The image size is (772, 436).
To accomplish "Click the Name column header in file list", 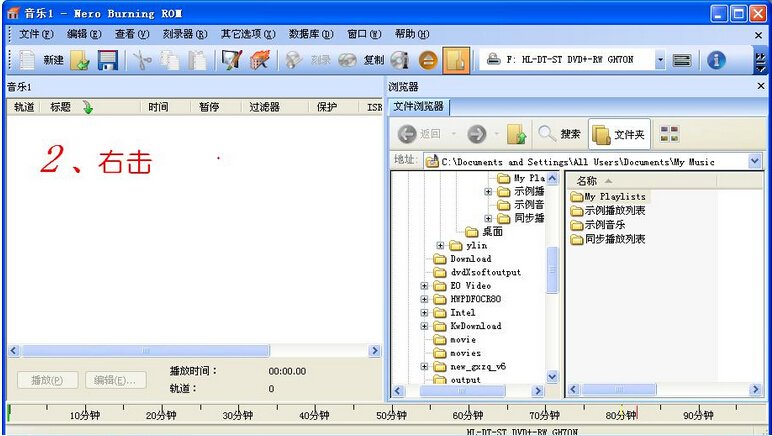I will 641,181.
